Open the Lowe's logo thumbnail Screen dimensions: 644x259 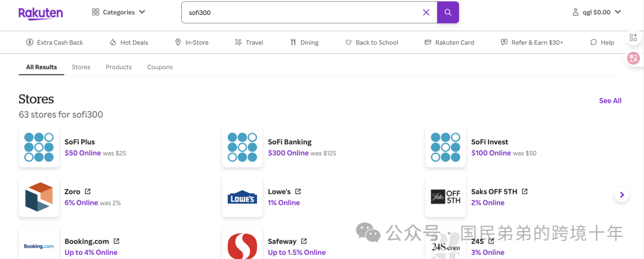[242, 197]
